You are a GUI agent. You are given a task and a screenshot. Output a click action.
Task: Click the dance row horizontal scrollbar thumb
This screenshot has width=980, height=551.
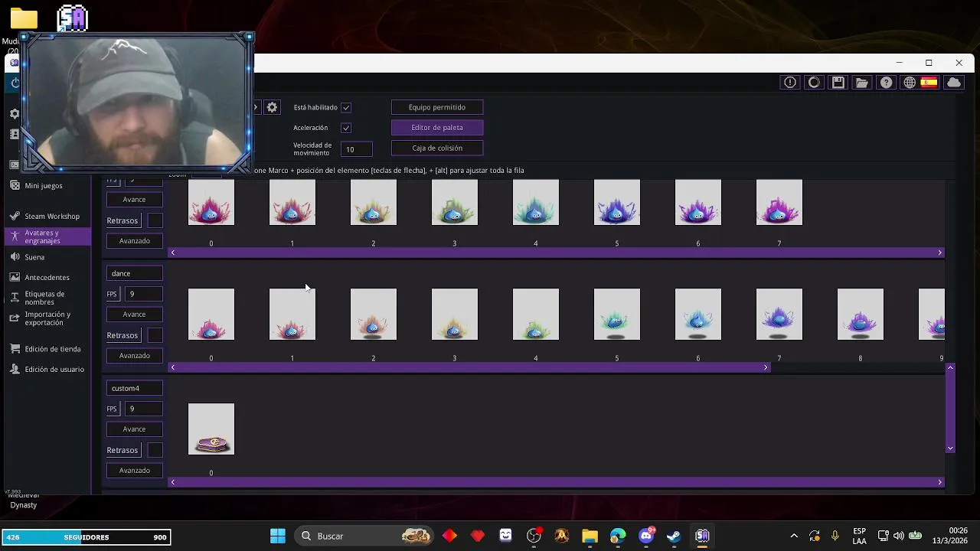[469, 367]
